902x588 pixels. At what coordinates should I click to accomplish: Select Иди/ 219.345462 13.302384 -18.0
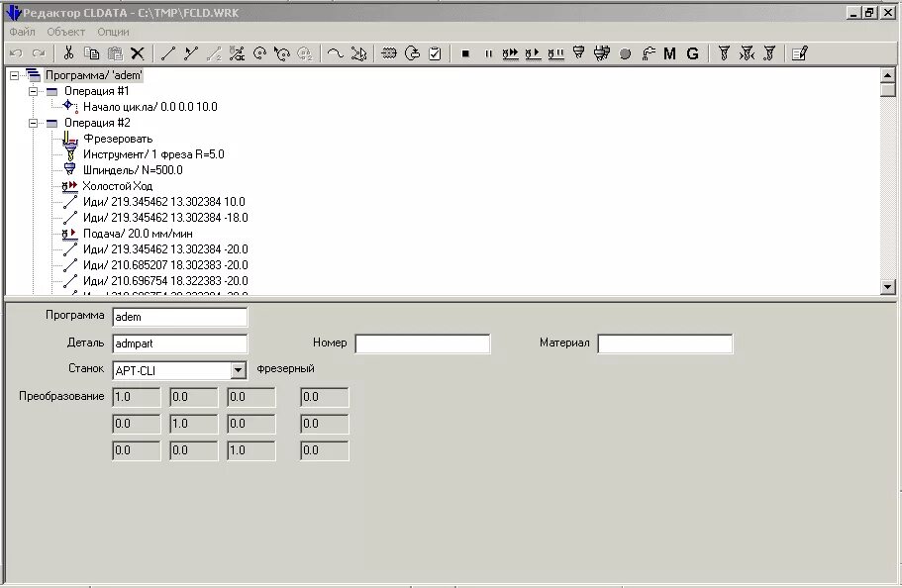[x=165, y=218]
